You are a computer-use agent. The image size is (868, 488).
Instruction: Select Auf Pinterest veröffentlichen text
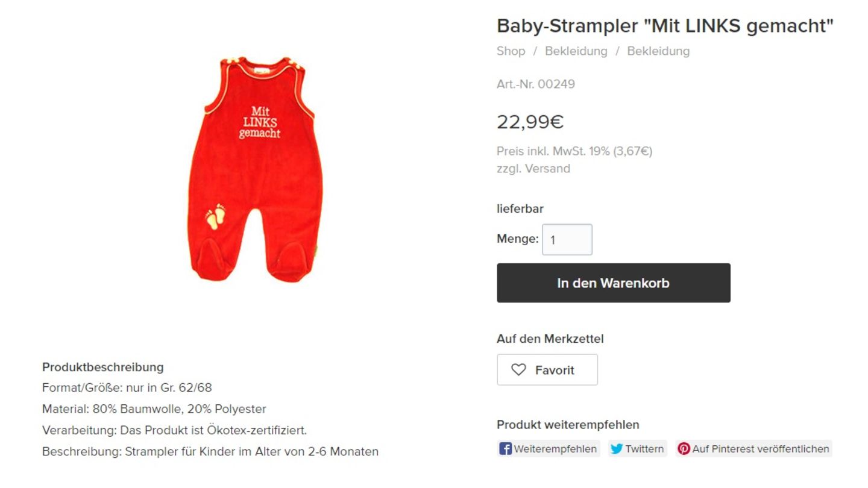pyautogui.click(x=761, y=449)
